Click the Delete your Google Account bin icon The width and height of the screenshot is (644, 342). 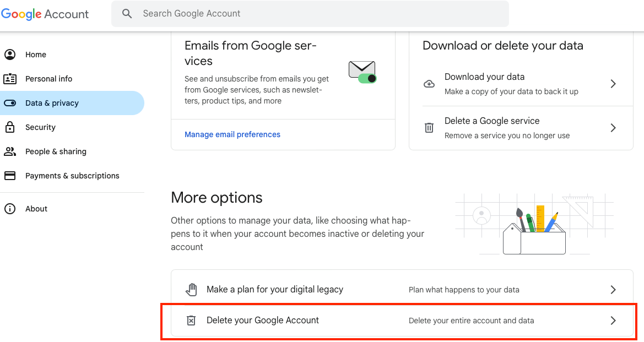tap(191, 320)
